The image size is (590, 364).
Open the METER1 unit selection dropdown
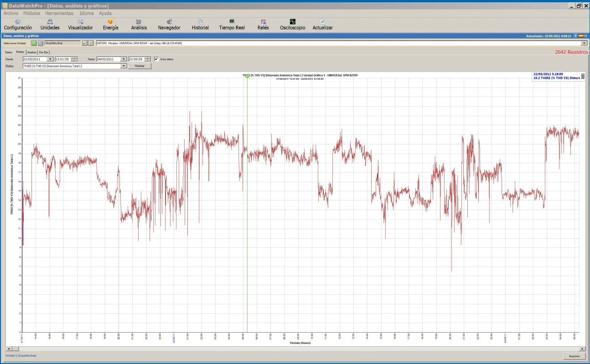pyautogui.click(x=585, y=43)
